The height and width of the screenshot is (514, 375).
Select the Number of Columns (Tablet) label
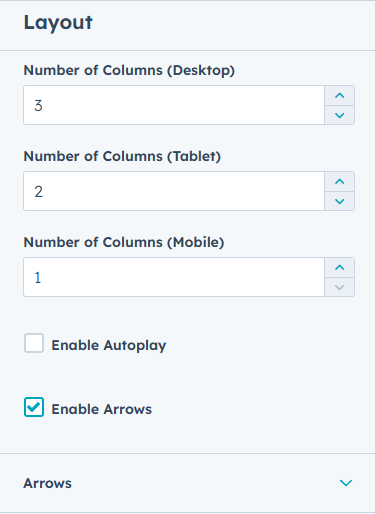coord(122,156)
